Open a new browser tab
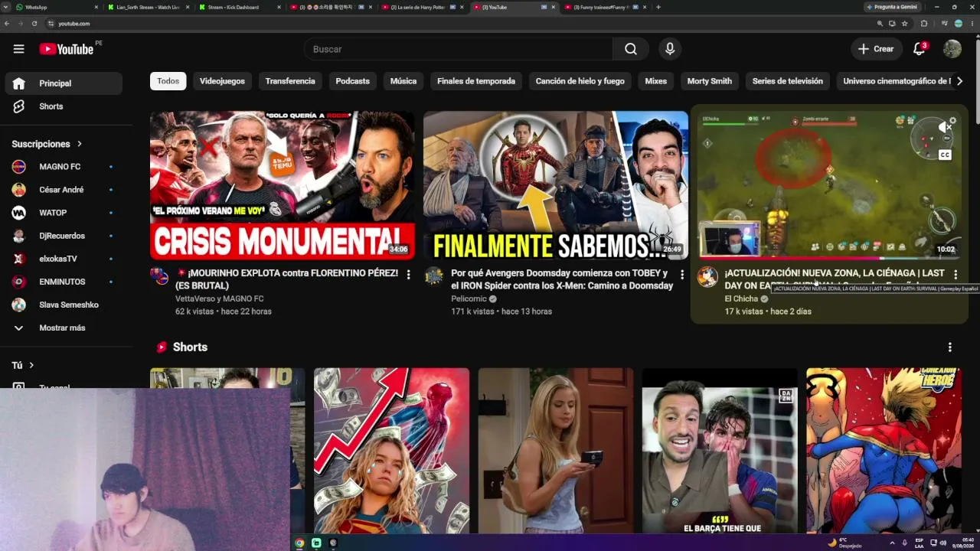This screenshot has height=551, width=980. pyautogui.click(x=658, y=7)
